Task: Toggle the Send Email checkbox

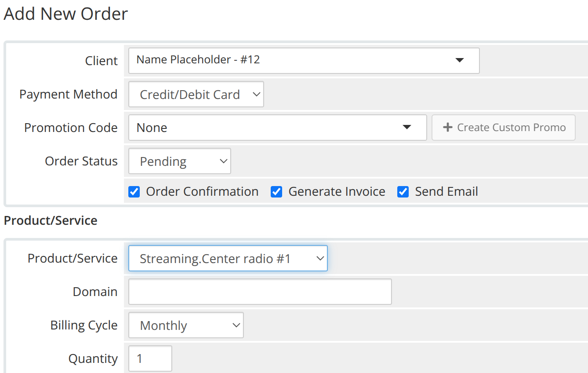Action: [403, 192]
